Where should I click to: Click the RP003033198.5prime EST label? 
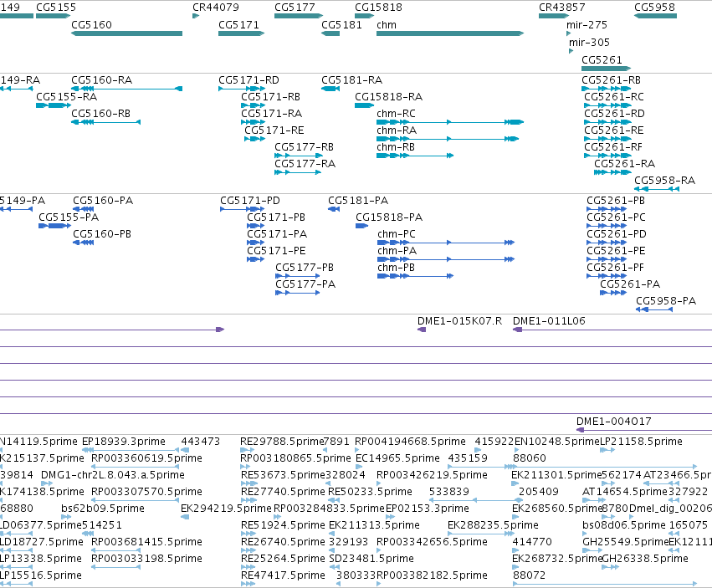point(146,559)
